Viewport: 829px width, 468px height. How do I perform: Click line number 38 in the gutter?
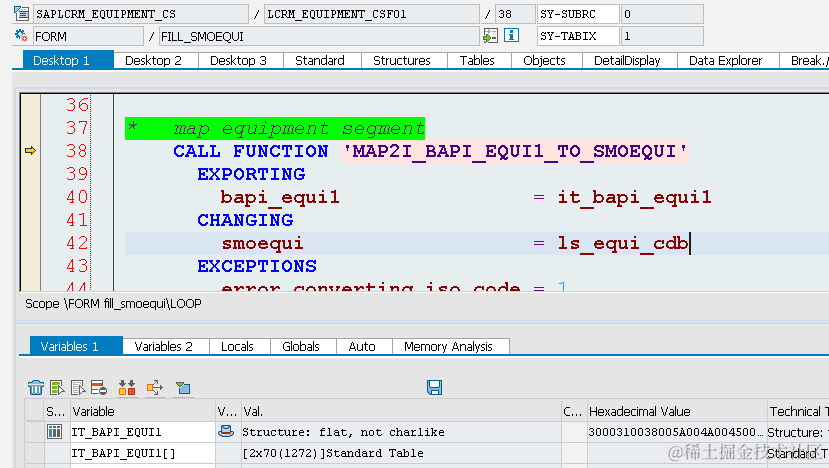[x=77, y=151]
